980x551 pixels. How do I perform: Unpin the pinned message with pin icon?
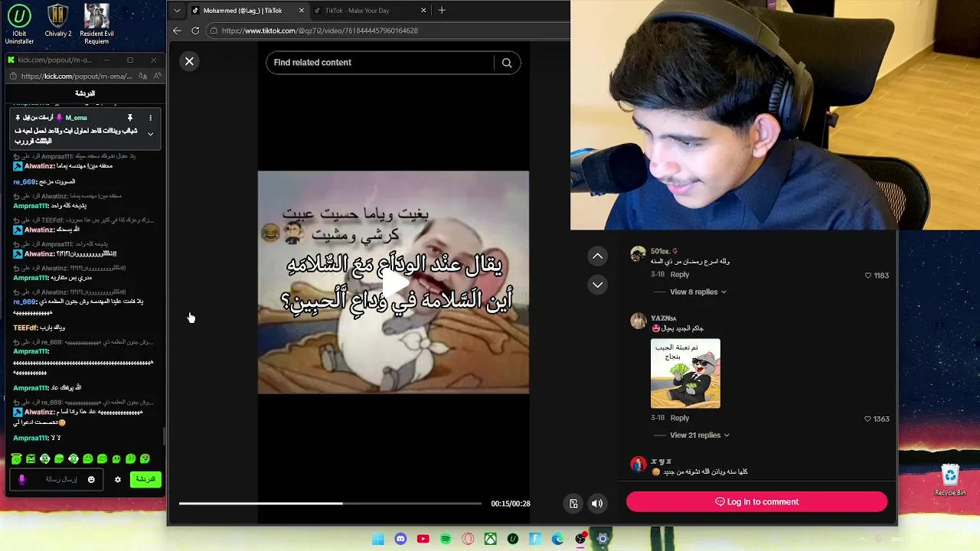[x=129, y=118]
